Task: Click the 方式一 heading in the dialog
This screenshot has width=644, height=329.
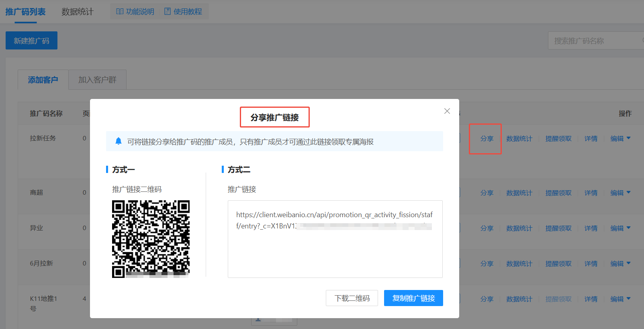Action: pos(123,170)
